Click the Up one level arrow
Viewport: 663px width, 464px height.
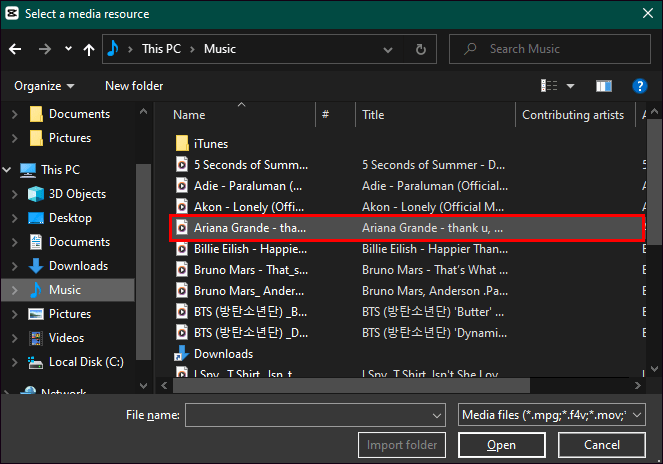88,48
